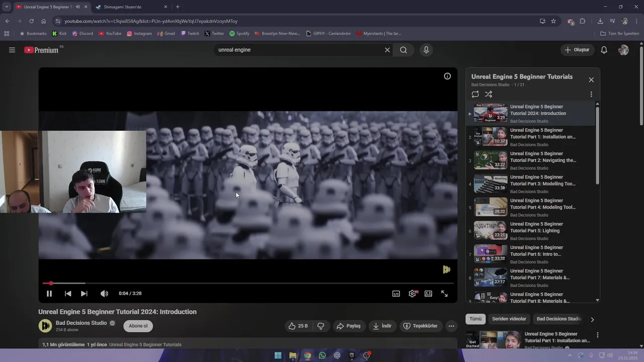Open Spotify bookmark

[x=239, y=34]
